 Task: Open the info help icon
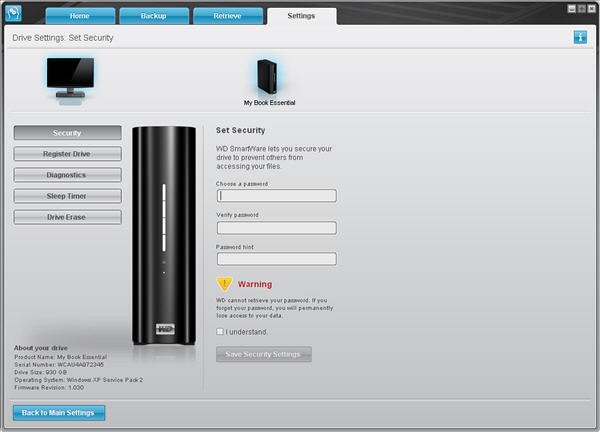click(x=580, y=37)
